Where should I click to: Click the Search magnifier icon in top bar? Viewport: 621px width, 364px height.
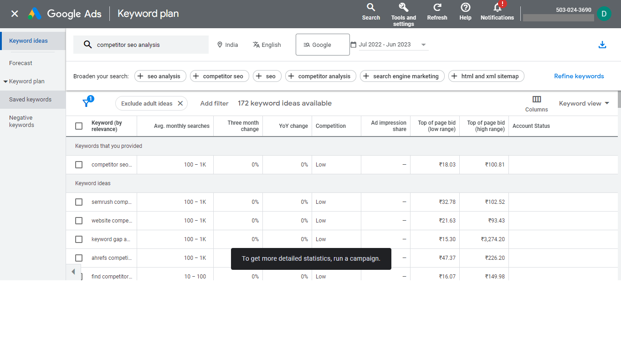371,8
